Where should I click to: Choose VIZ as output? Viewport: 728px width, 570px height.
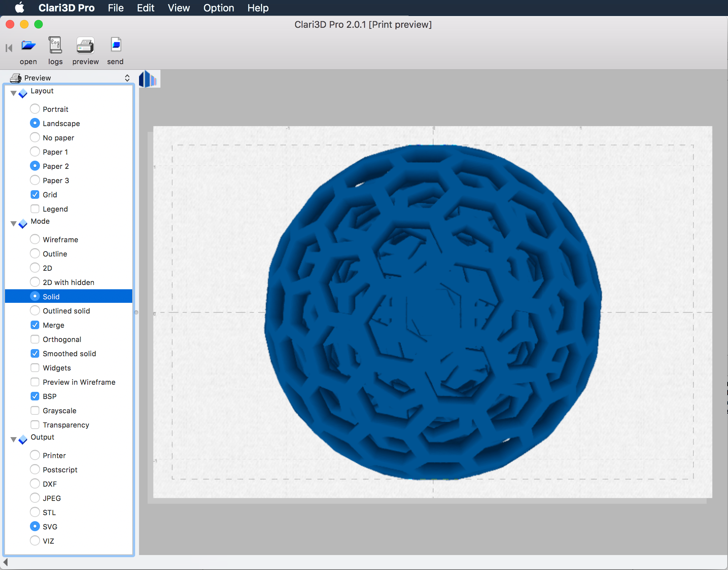coord(35,540)
